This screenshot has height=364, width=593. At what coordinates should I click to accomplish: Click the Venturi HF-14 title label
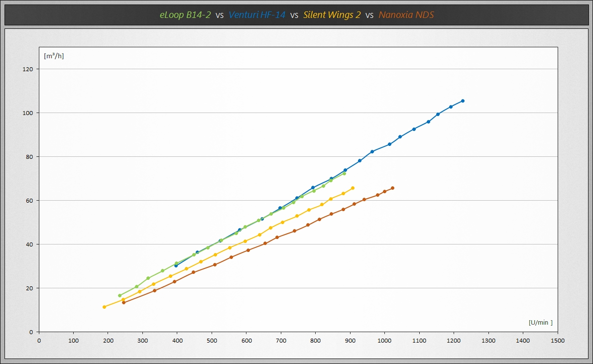pos(257,15)
